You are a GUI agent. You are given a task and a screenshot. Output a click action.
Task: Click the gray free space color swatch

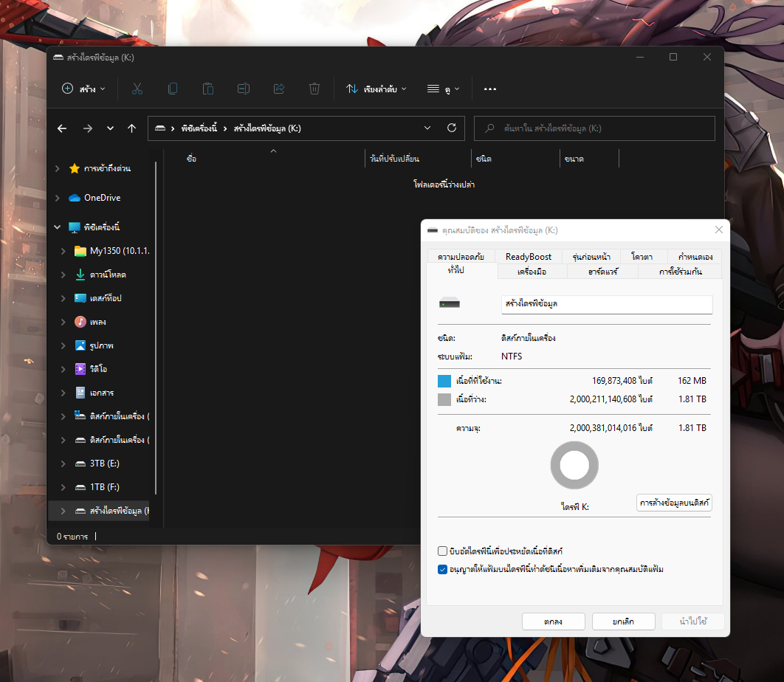coord(444,399)
